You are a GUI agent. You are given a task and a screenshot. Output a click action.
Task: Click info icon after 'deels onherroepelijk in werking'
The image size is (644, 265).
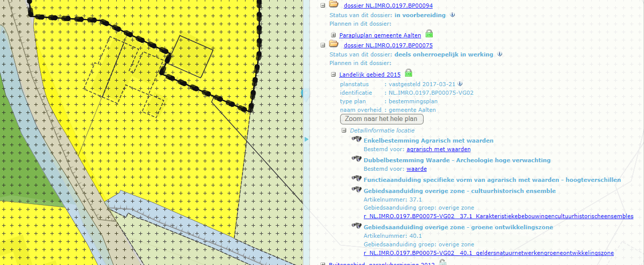click(x=500, y=54)
